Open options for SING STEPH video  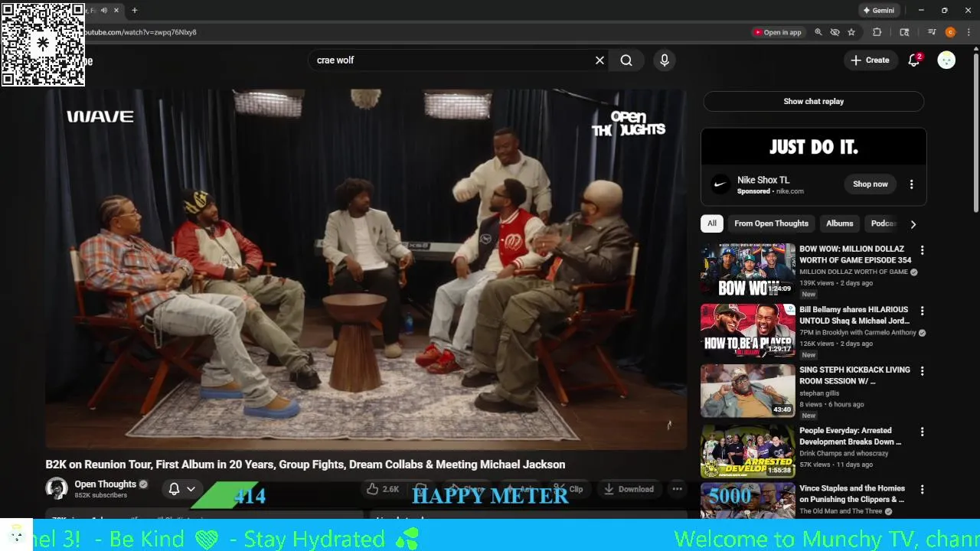click(922, 371)
